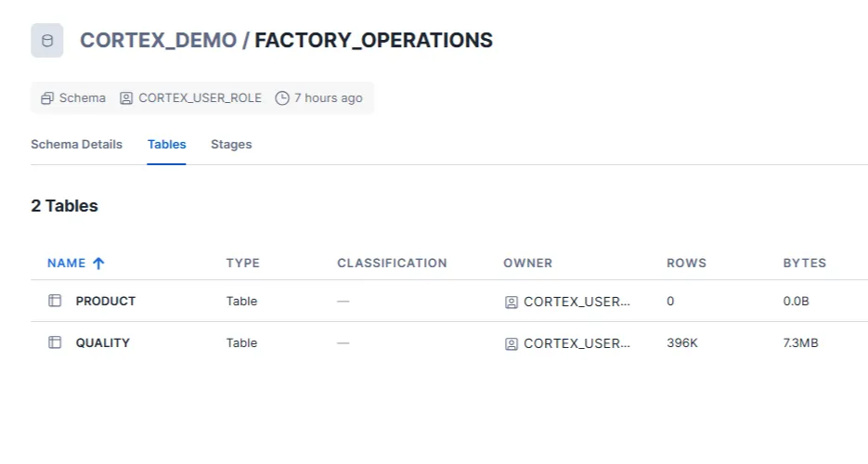Select the Tables tab
Viewport: 868px width, 464px height.
167,144
